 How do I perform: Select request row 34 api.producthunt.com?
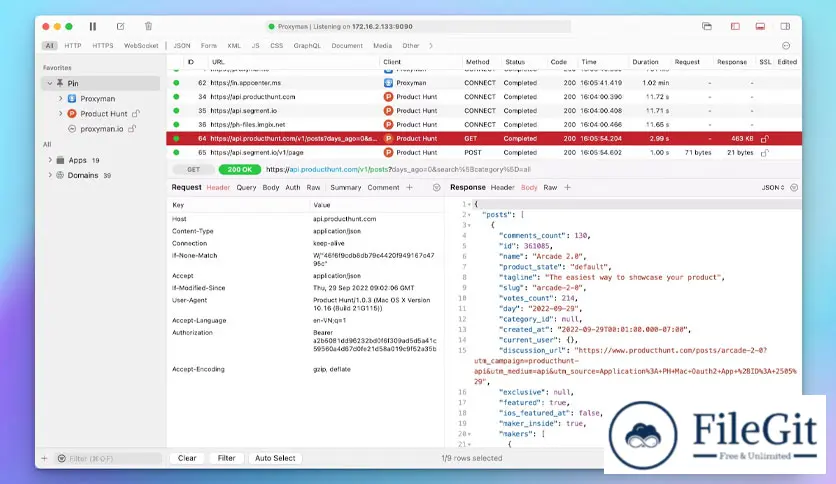pos(484,96)
